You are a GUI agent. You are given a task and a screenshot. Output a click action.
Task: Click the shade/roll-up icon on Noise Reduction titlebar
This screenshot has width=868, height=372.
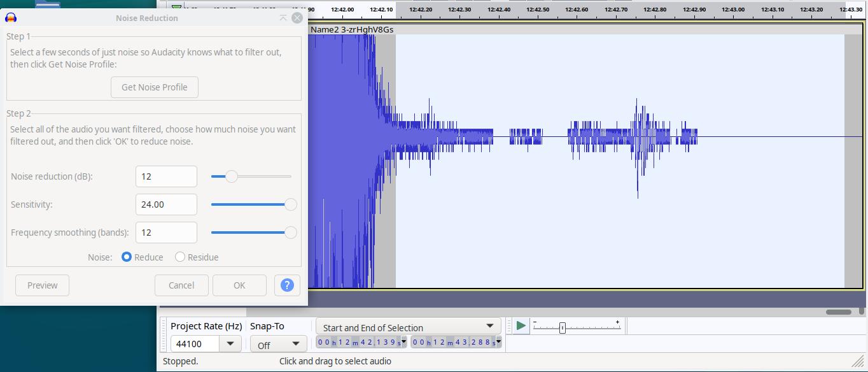coord(283,18)
